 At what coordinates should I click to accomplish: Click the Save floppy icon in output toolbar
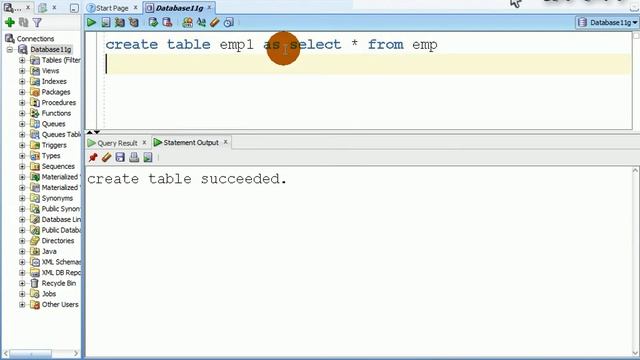coord(120,157)
